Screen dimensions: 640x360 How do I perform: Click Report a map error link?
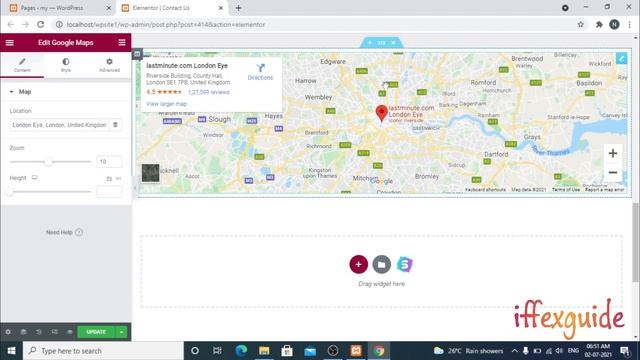(604, 190)
